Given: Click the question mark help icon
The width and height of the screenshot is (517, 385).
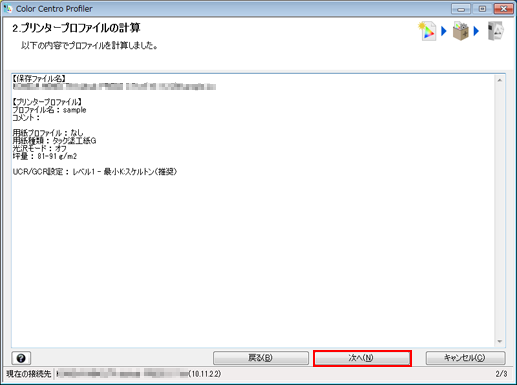Looking at the screenshot, I should coord(21,358).
